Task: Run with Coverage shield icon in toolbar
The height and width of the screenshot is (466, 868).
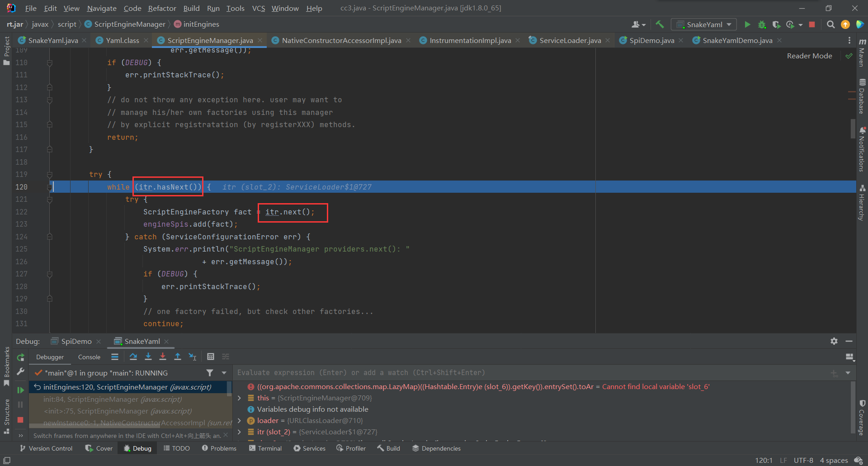Action: coord(776,24)
